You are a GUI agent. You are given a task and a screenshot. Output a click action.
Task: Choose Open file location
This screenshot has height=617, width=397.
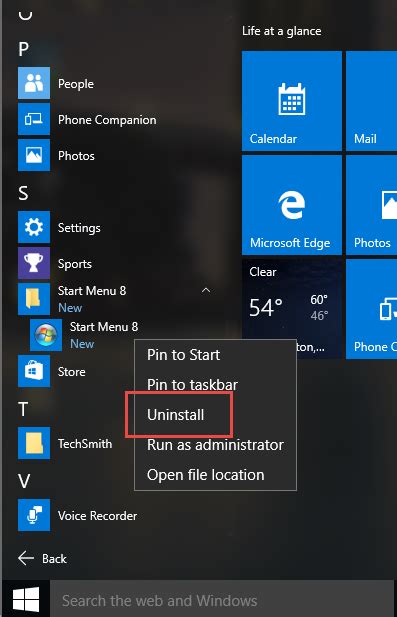(x=215, y=475)
